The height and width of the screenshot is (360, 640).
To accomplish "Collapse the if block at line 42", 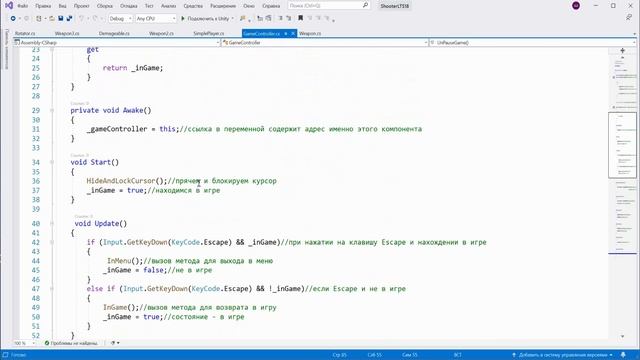I will click(52, 242).
